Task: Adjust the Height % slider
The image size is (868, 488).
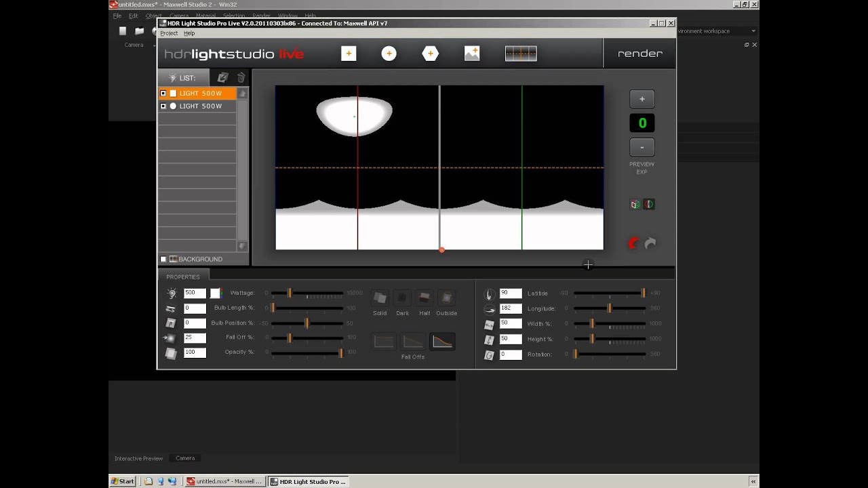Action: click(x=609, y=339)
